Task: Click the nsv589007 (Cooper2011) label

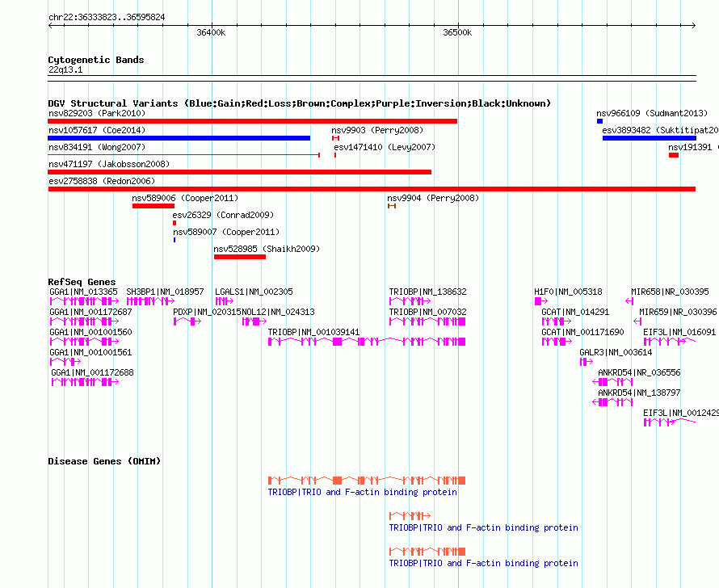Action: click(x=226, y=232)
